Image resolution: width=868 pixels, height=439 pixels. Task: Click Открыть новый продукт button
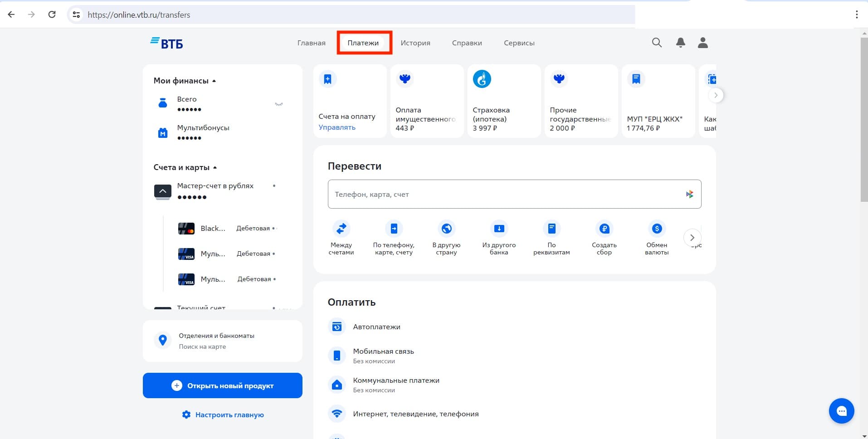(223, 385)
